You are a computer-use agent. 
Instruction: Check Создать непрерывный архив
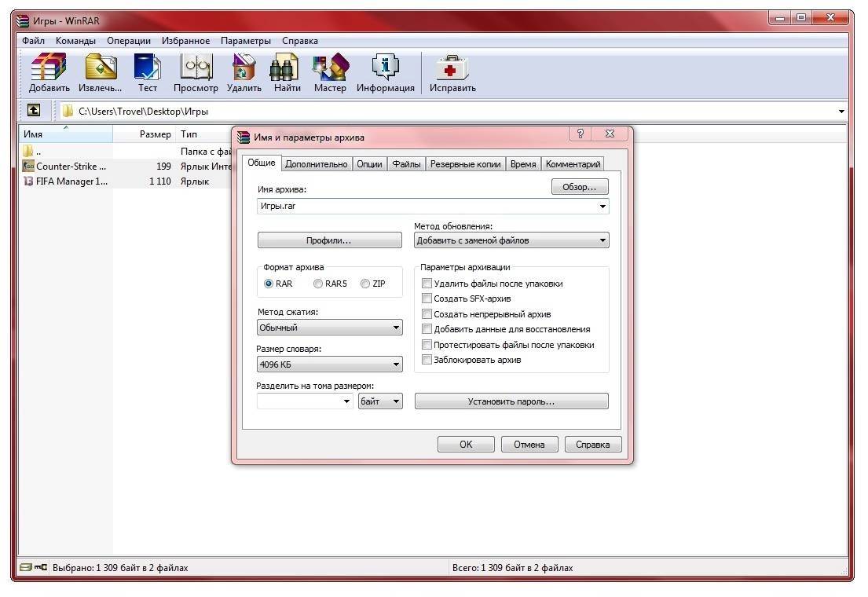click(x=427, y=314)
